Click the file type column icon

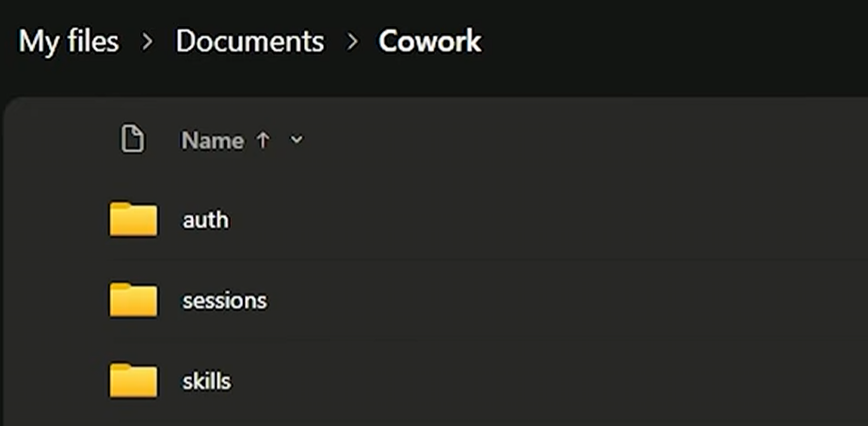click(133, 139)
